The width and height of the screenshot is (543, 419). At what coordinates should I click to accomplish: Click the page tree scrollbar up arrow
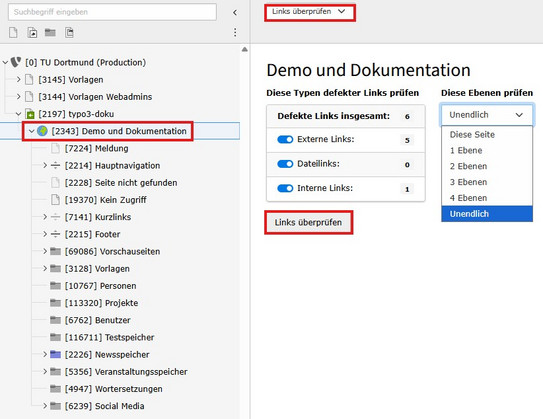(244, 50)
